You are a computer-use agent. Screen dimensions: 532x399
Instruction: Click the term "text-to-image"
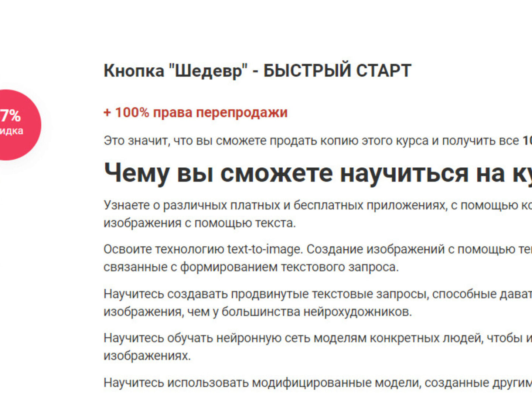point(265,249)
